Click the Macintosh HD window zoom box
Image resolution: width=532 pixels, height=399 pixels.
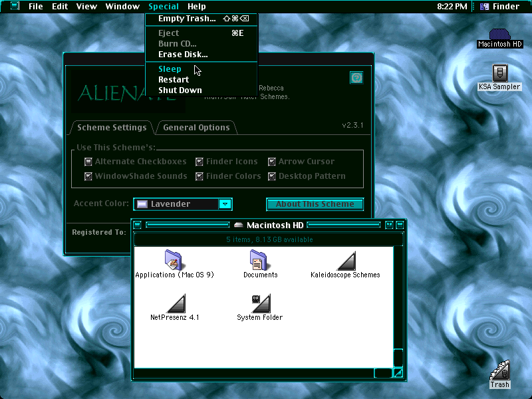tap(389, 225)
